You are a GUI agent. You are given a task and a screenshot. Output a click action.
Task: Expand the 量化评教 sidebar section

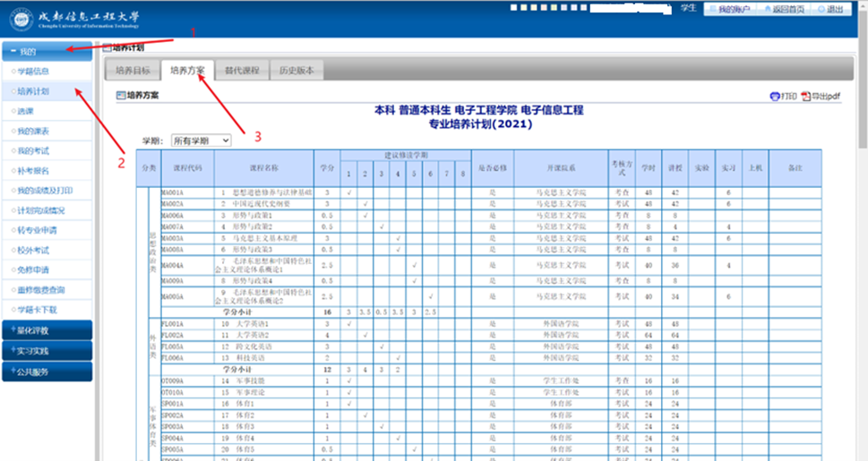pyautogui.click(x=46, y=330)
